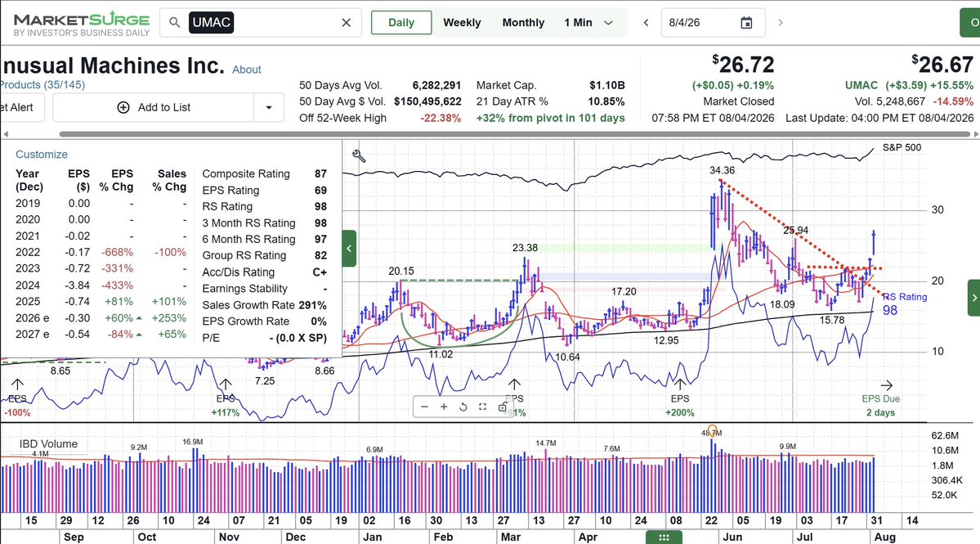This screenshot has height=544, width=980.
Task: Click the green grid button on timeline
Action: click(664, 537)
